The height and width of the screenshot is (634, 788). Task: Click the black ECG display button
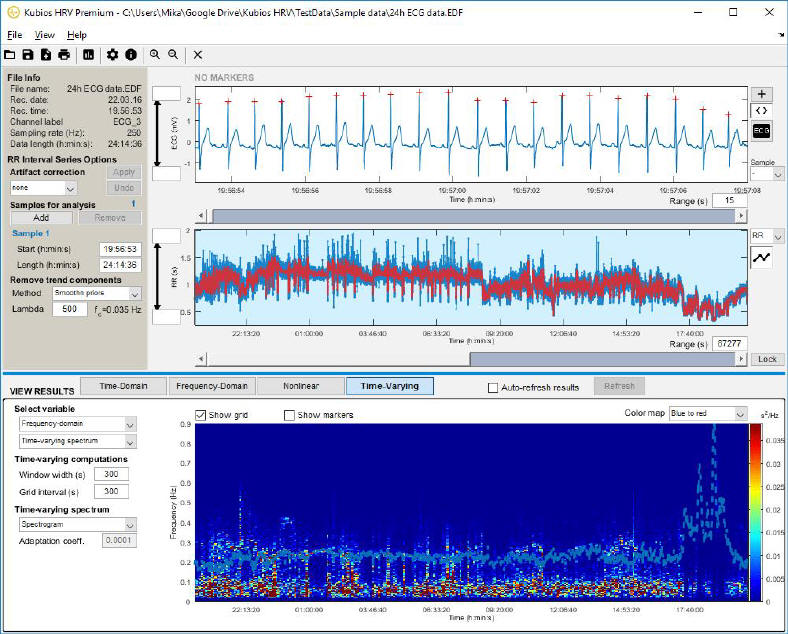pyautogui.click(x=761, y=130)
